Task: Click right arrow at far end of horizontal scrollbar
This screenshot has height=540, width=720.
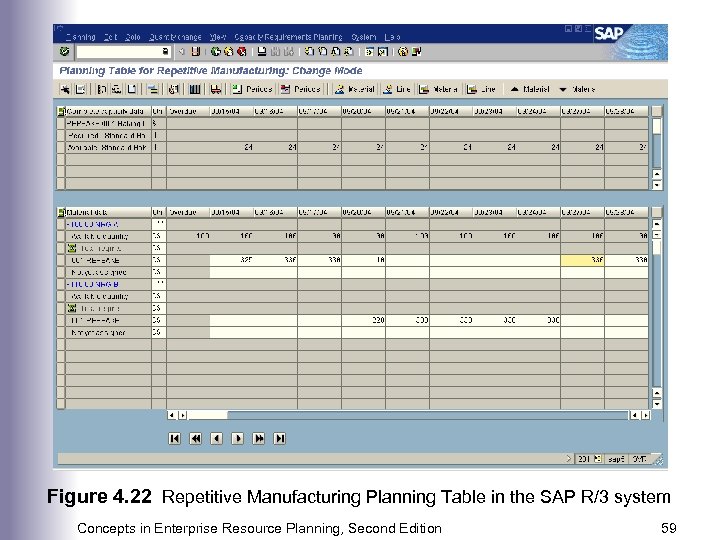Action: 646,415
